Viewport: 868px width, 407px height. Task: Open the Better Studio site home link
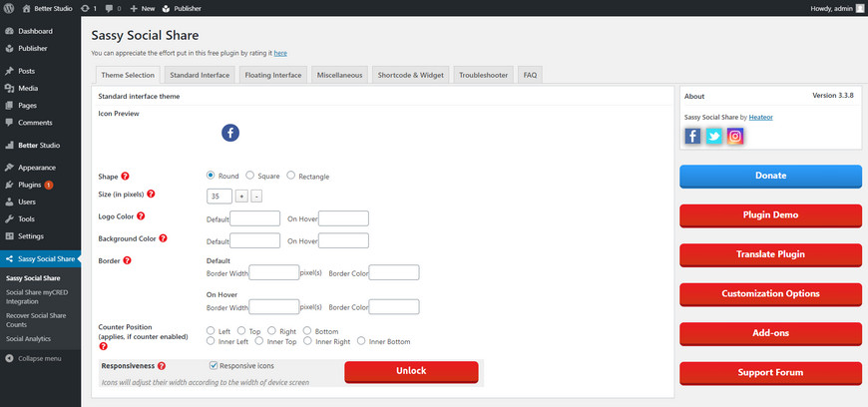47,8
